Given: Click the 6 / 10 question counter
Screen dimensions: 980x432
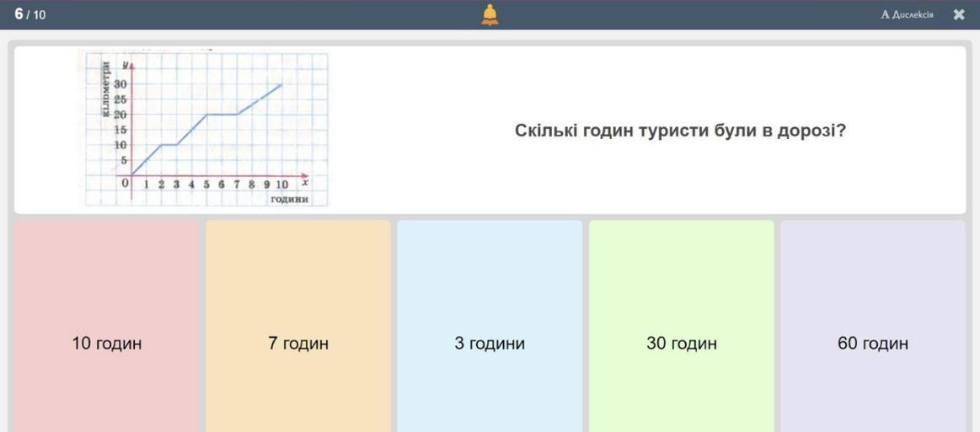Looking at the screenshot, I should coord(30,14).
